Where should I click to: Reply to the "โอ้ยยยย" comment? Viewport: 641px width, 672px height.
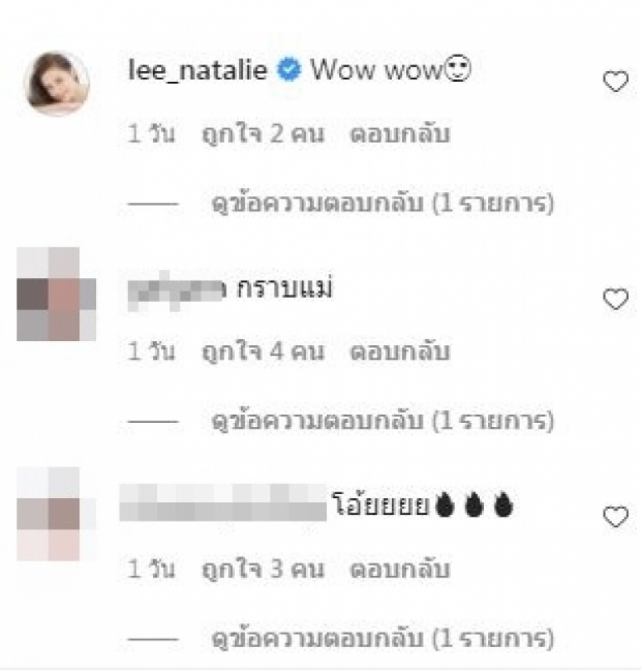pos(400,569)
